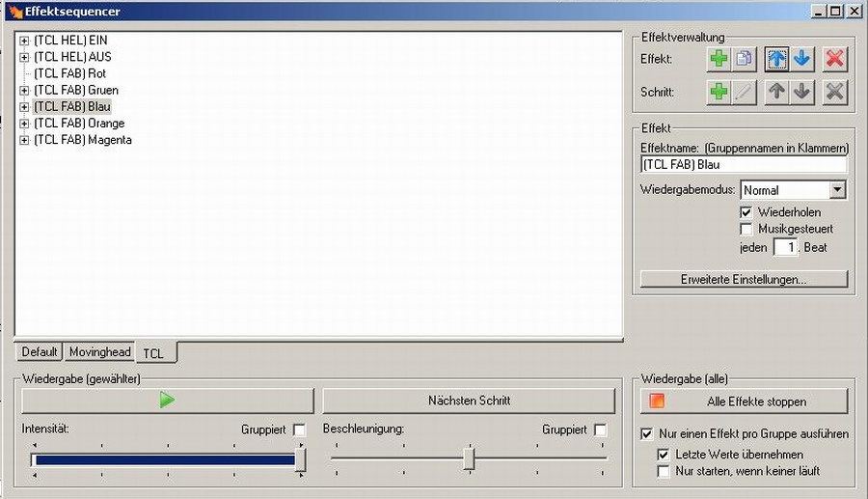
Task: Click the Effektname text field
Action: click(x=744, y=165)
